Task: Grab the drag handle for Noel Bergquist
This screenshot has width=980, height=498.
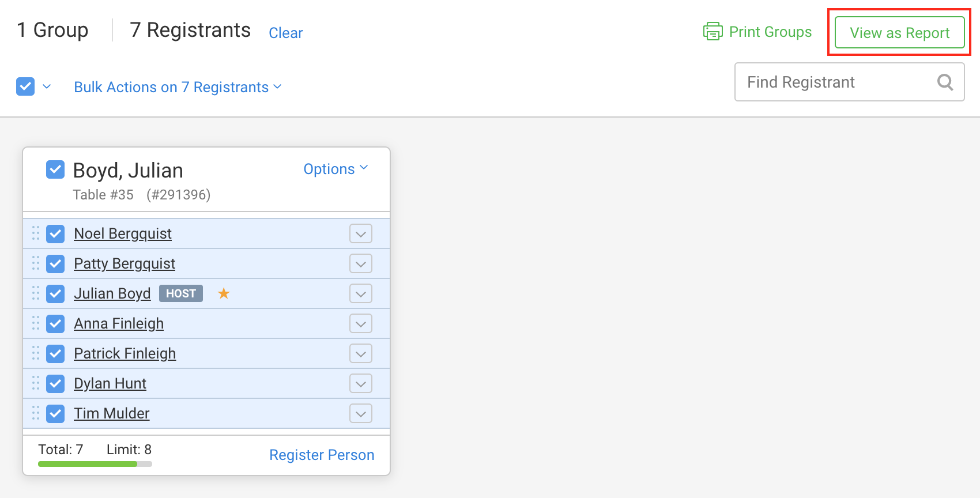Action: tap(36, 233)
